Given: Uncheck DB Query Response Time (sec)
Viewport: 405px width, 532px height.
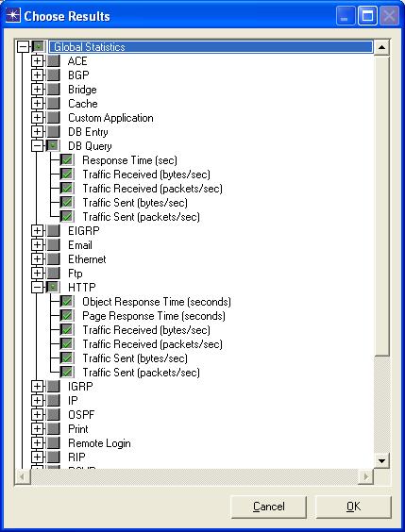Looking at the screenshot, I should click(x=67, y=159).
